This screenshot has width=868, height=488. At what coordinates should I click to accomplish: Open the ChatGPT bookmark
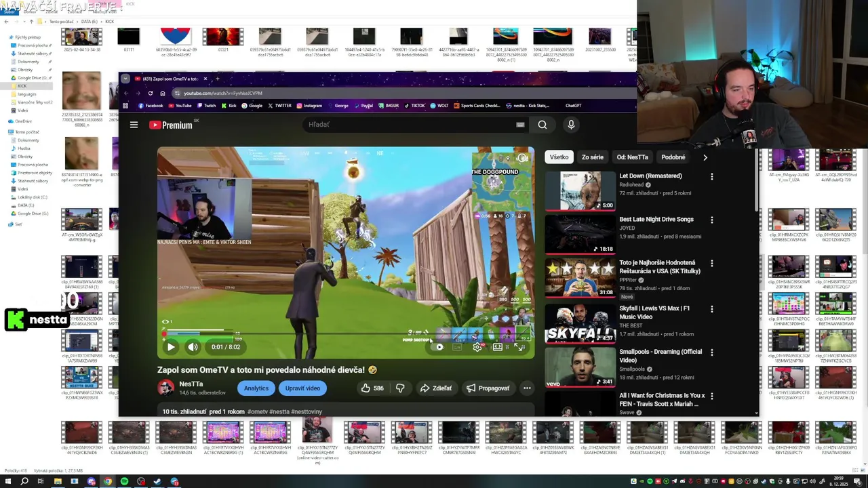click(x=573, y=106)
